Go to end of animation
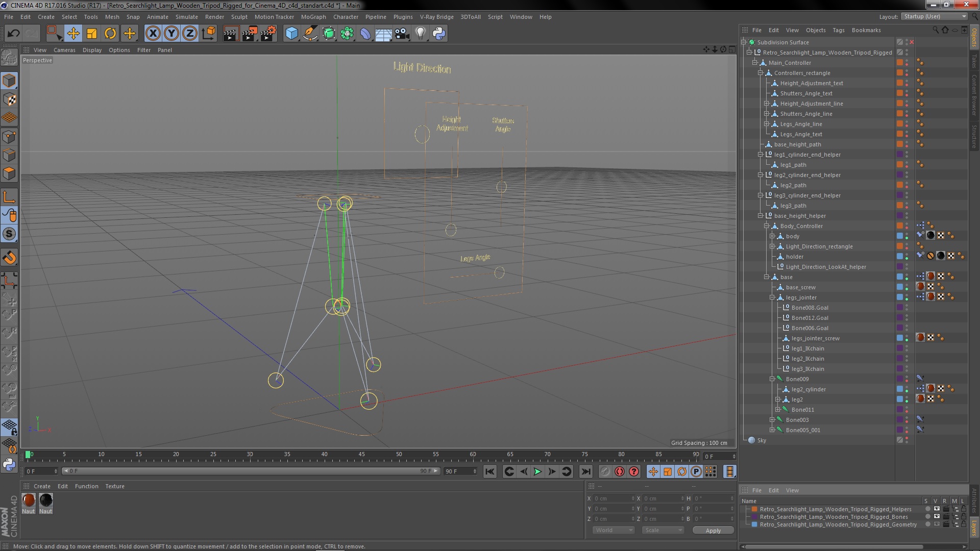Viewport: 980px width, 551px height. click(586, 472)
